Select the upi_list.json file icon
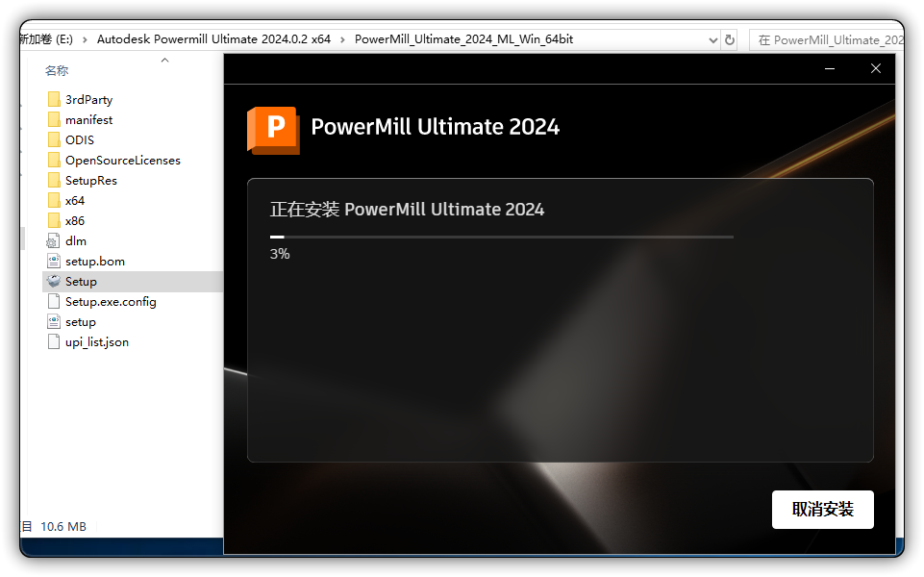 coord(54,341)
